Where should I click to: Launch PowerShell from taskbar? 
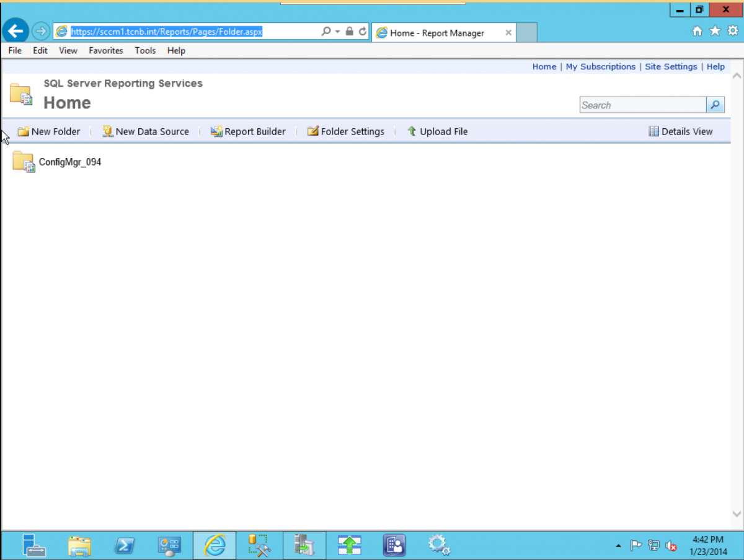point(125,546)
